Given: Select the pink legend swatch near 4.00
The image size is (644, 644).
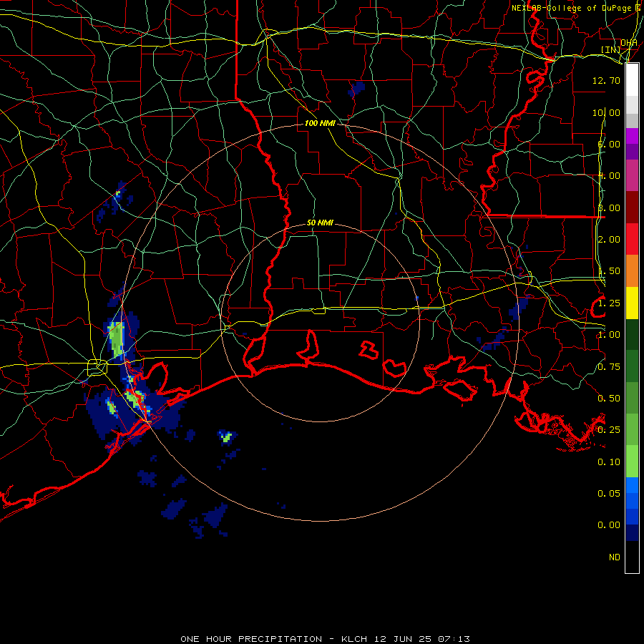Looking at the screenshot, I should [632, 175].
